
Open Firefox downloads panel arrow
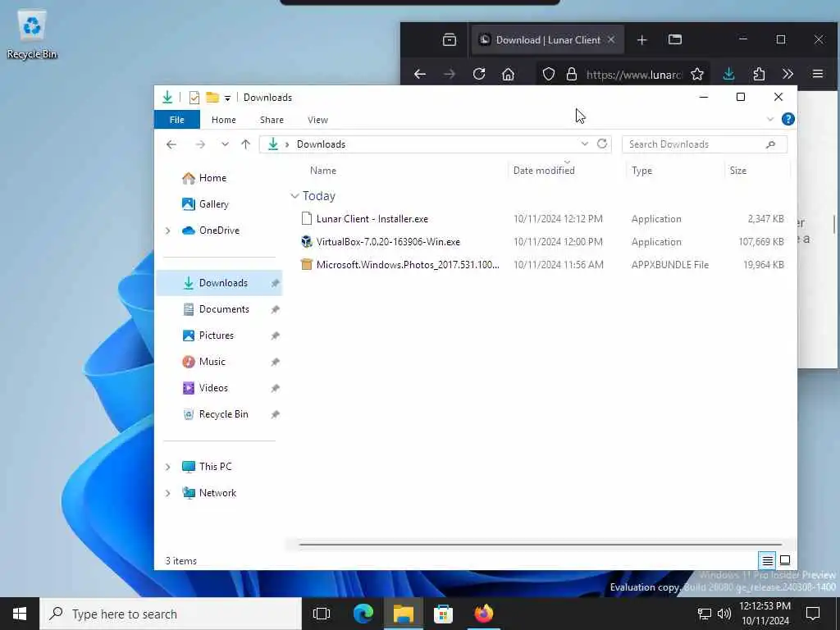tap(728, 74)
